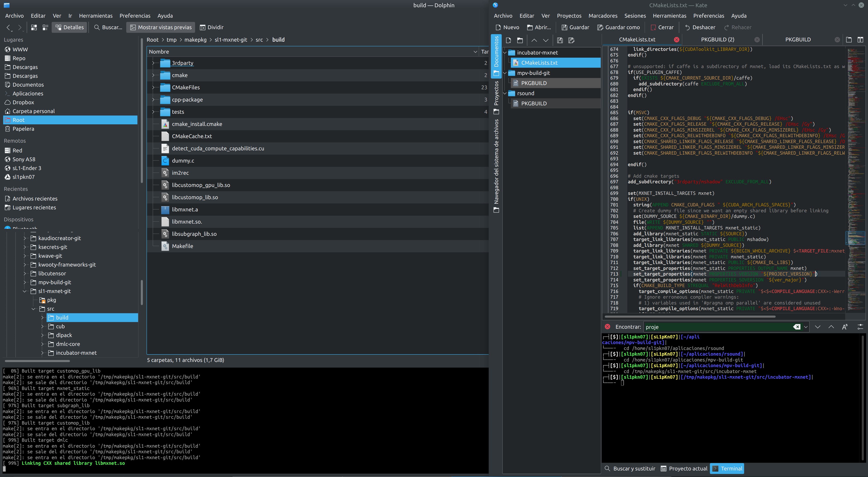Click the save-as icon in documents panel
The width and height of the screenshot is (868, 477).
(571, 40)
